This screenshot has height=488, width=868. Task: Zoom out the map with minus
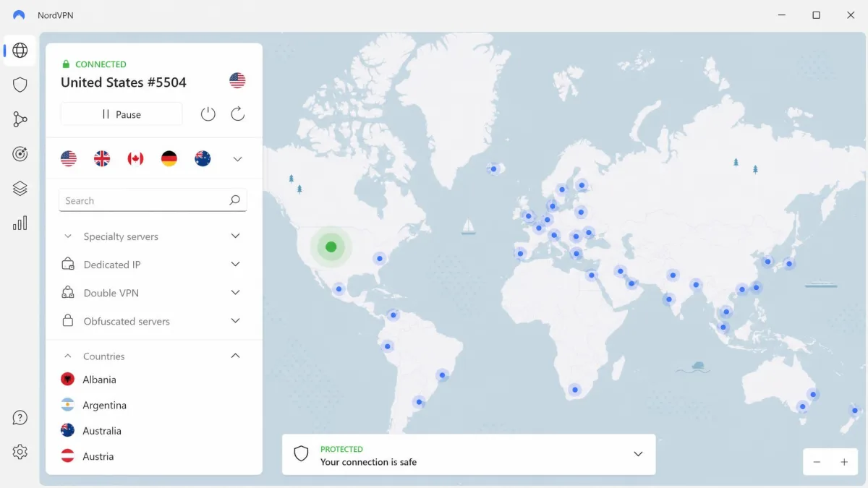click(817, 462)
